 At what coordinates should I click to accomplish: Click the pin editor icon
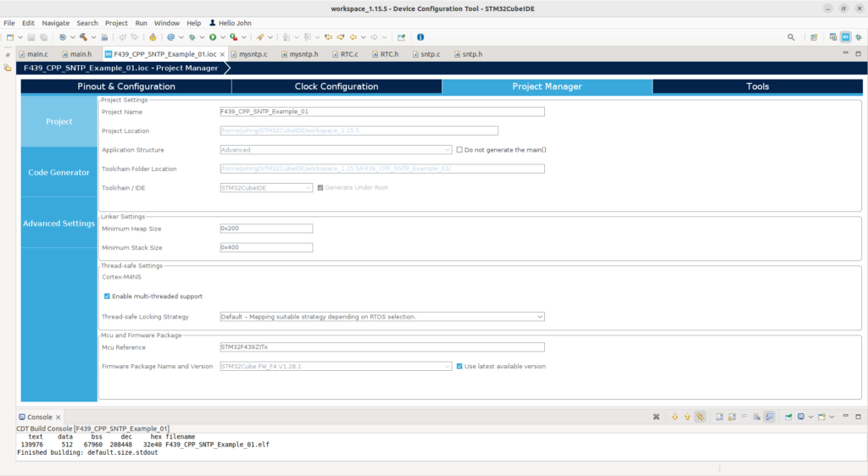point(401,37)
